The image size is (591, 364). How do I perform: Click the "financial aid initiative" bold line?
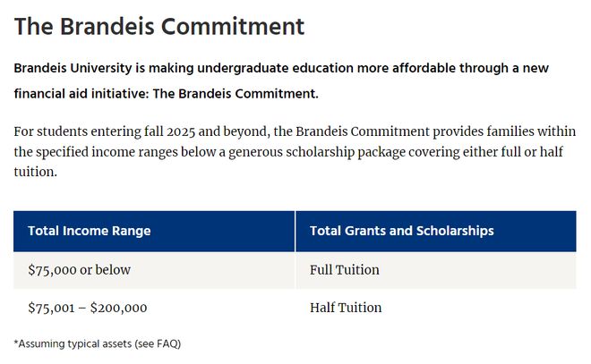pos(167,93)
